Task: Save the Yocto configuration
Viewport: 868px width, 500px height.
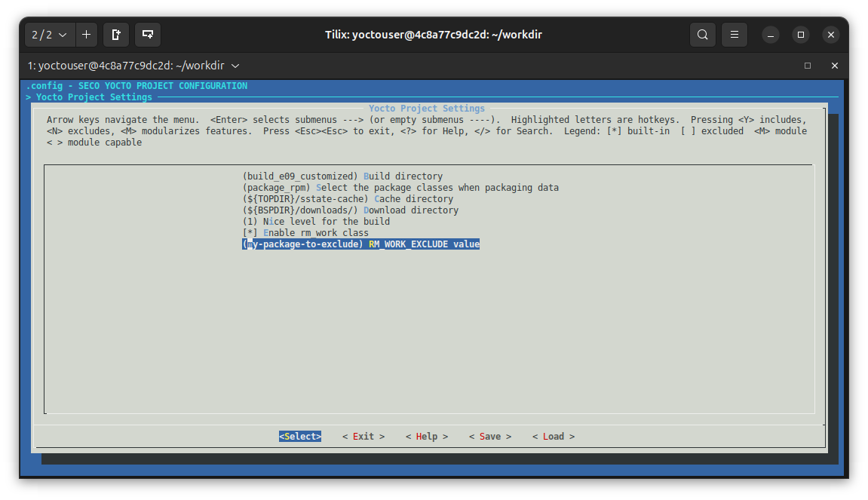Action: pyautogui.click(x=489, y=436)
